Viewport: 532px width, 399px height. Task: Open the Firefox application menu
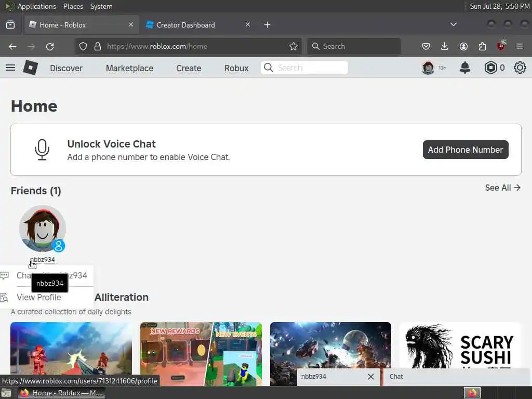point(520,46)
